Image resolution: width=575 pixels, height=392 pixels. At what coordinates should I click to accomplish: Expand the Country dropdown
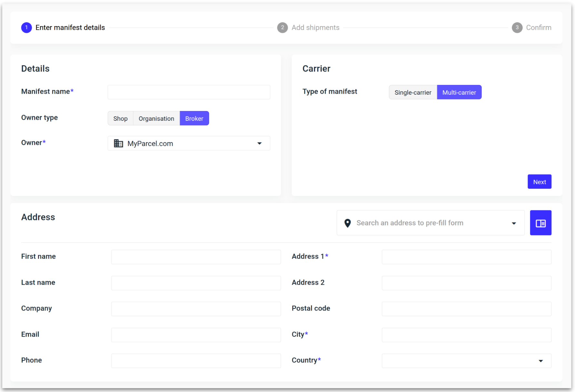coord(540,361)
